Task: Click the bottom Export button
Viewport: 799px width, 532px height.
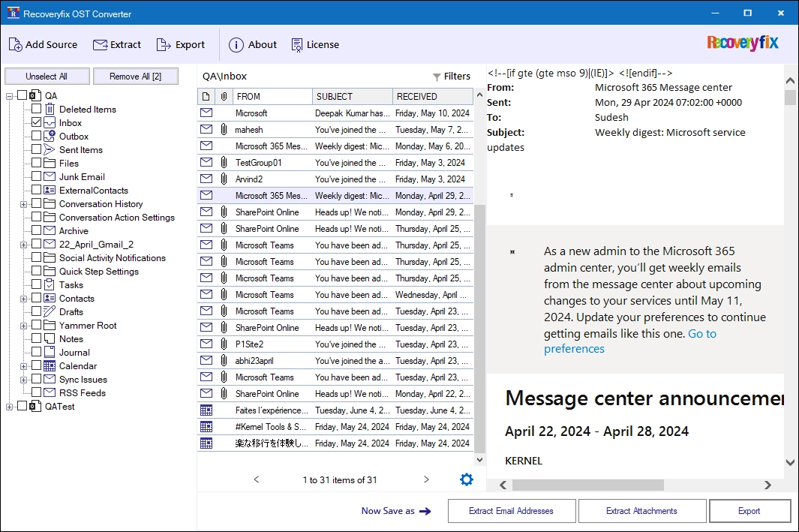Action: 749,510
